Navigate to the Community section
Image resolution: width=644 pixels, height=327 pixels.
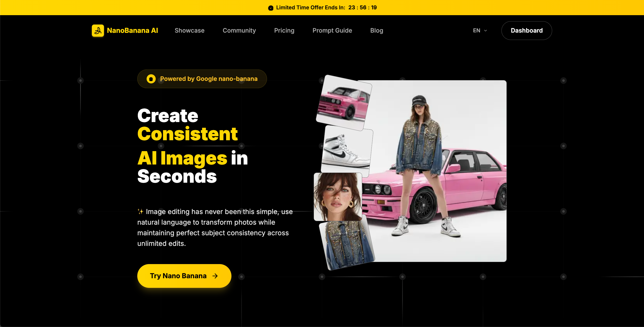239,30
